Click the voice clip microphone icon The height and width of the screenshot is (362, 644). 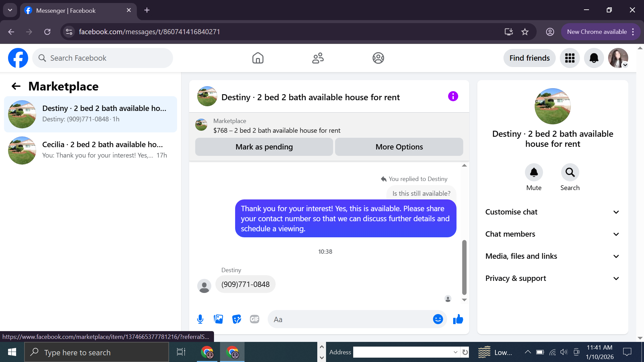coord(200,319)
